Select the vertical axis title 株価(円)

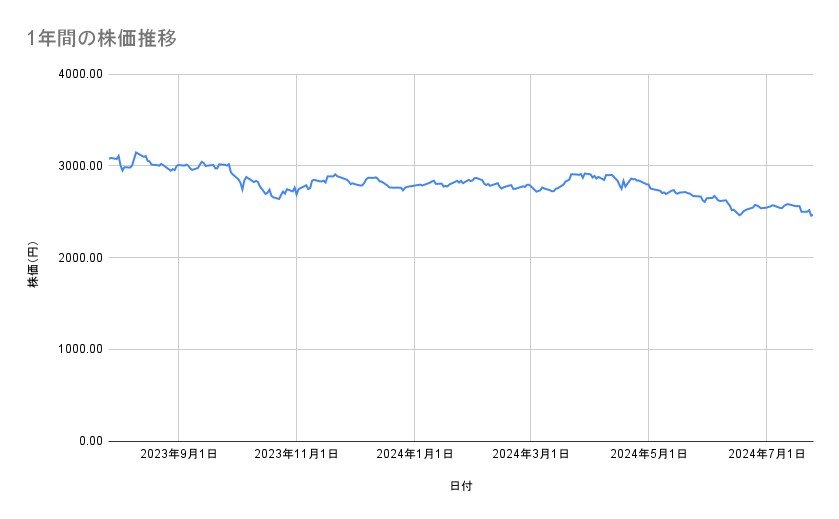33,268
